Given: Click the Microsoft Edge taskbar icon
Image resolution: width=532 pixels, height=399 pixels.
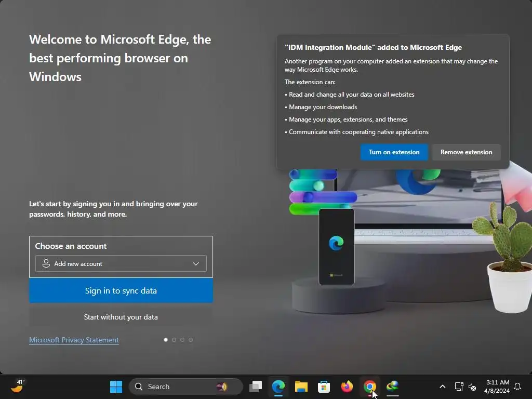Looking at the screenshot, I should click(x=278, y=387).
